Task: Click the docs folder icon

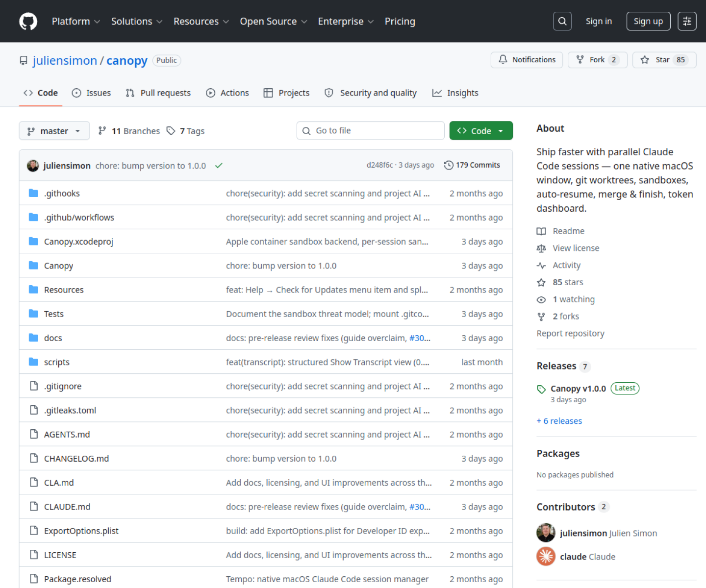Action: point(33,338)
